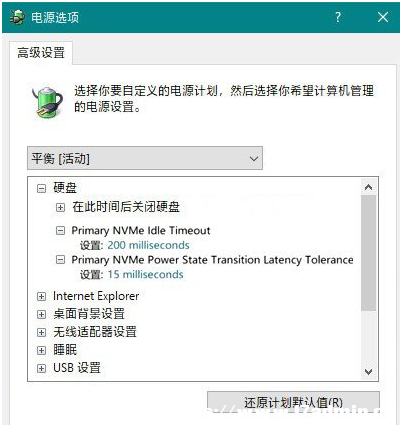Click the scroll down arrow of settings list
The image size is (400, 425).
tap(368, 371)
